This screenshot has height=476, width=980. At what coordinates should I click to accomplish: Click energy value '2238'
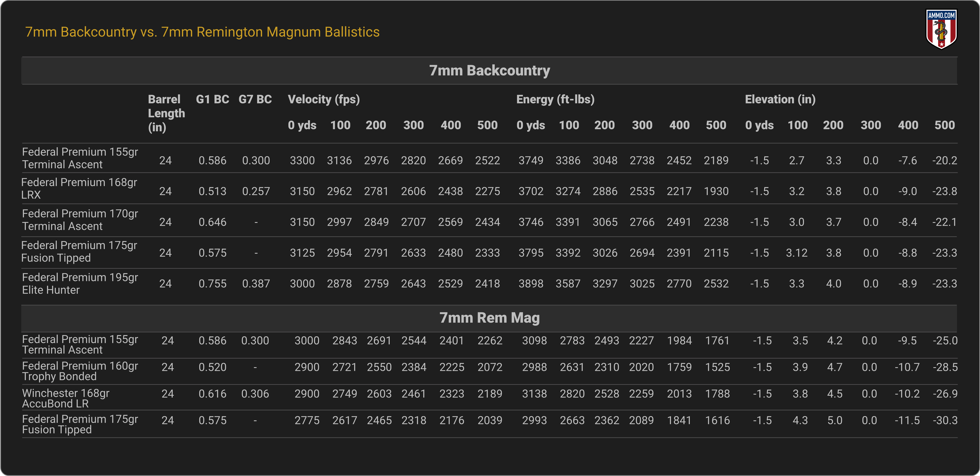[x=716, y=222]
